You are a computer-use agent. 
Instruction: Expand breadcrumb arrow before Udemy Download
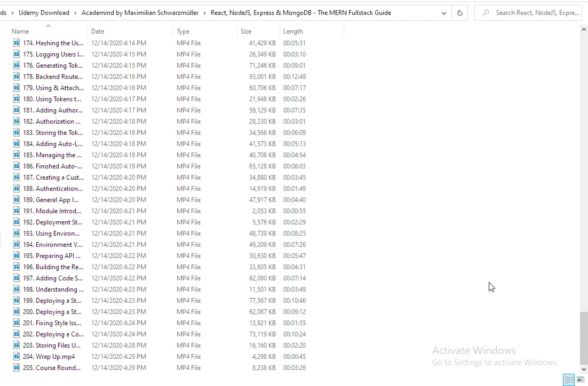12,13
